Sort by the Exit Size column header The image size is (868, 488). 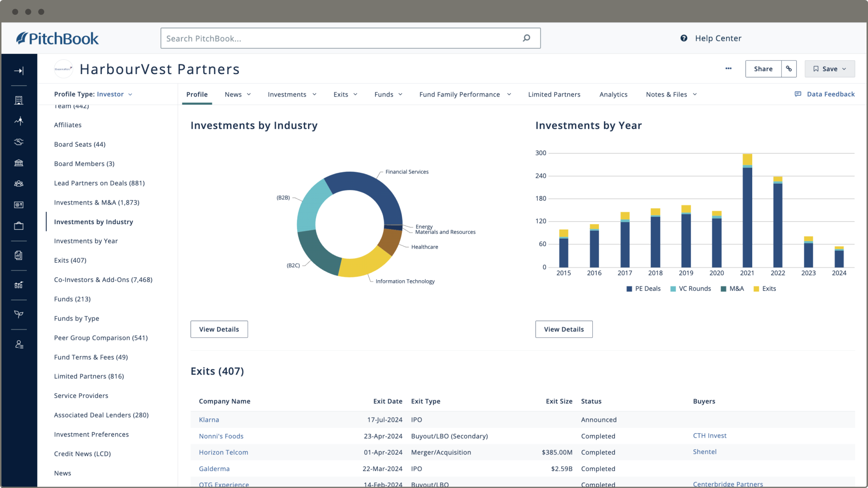pos(559,401)
